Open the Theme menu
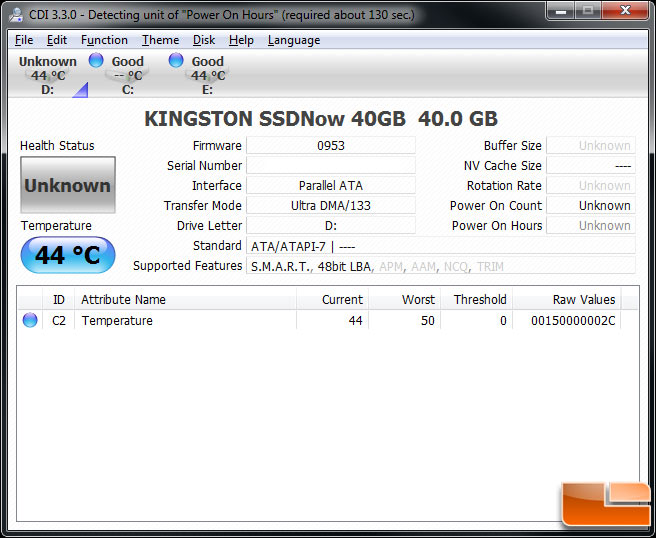Image resolution: width=656 pixels, height=538 pixels. [x=160, y=40]
